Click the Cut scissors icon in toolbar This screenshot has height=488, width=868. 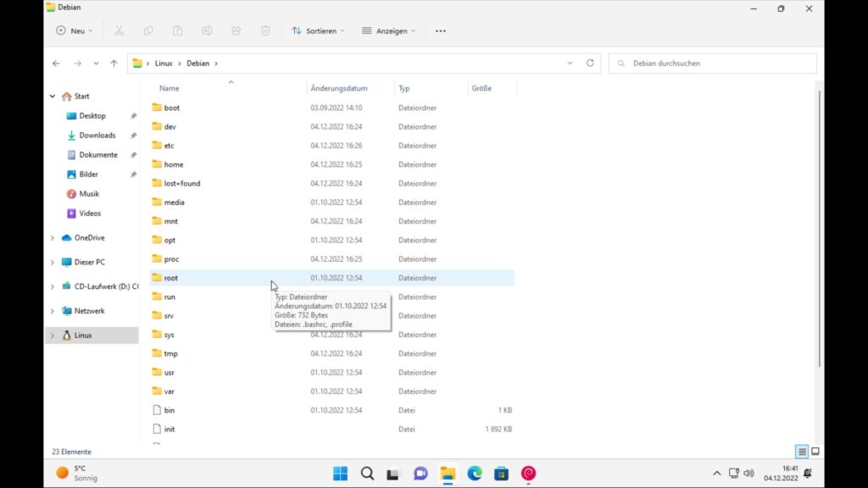click(x=119, y=31)
